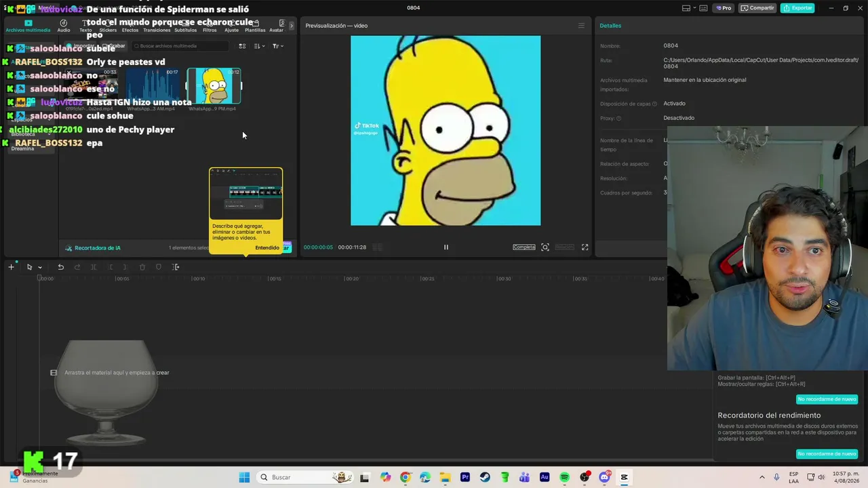
Task: Open Google Chrome from the taskbar
Action: coord(406,477)
